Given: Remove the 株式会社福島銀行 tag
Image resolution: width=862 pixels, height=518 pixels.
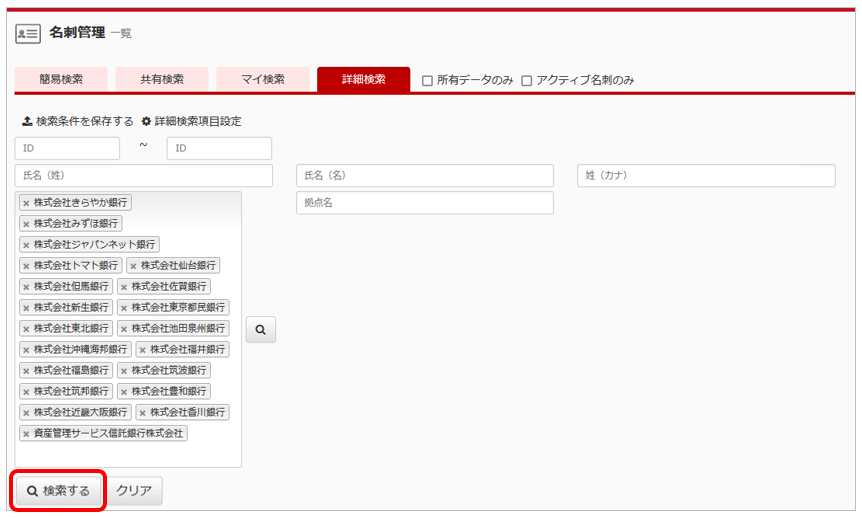Looking at the screenshot, I should [x=26, y=371].
